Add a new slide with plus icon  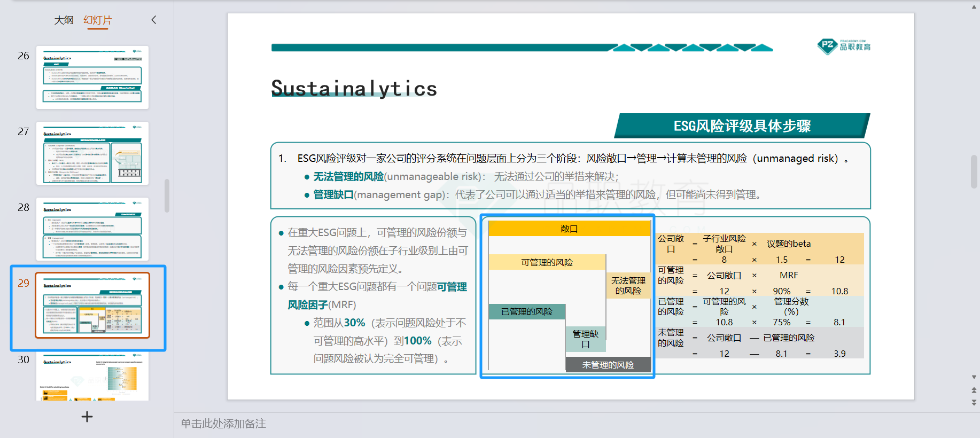point(87,417)
